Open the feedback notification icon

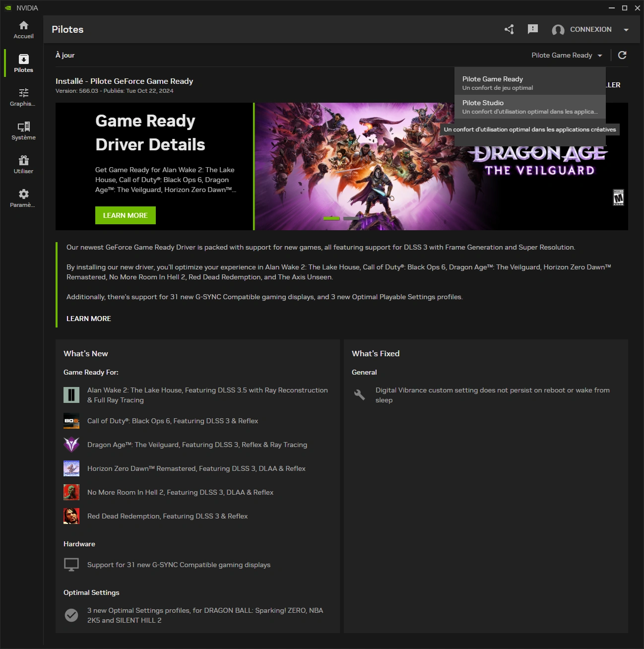533,29
